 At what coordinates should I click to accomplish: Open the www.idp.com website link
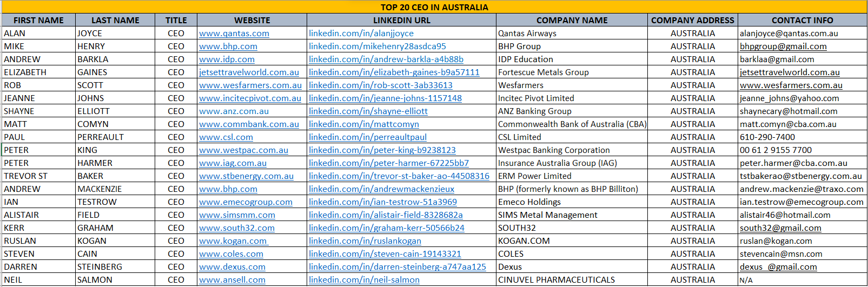(x=227, y=59)
